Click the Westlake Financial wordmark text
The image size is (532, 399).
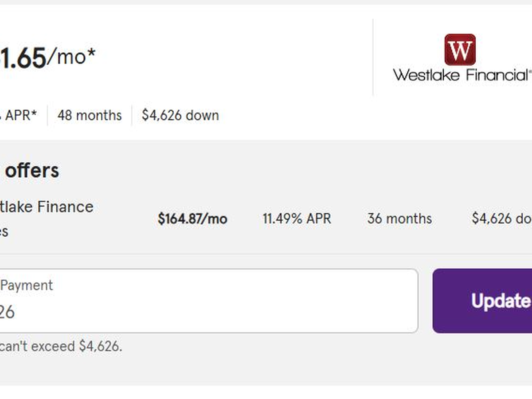460,75
